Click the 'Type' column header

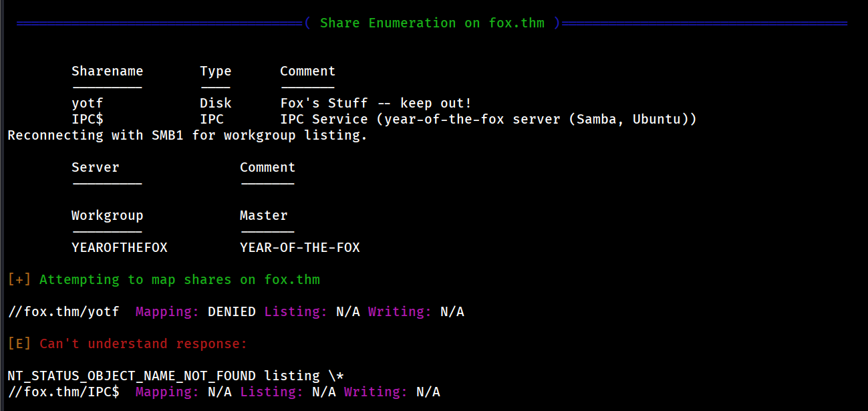pyautogui.click(x=215, y=72)
